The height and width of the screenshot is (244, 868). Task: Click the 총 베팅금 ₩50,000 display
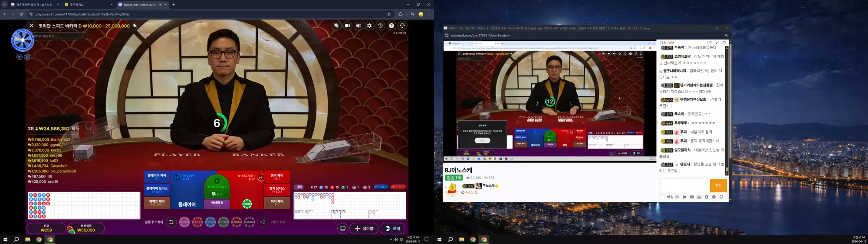(x=86, y=228)
